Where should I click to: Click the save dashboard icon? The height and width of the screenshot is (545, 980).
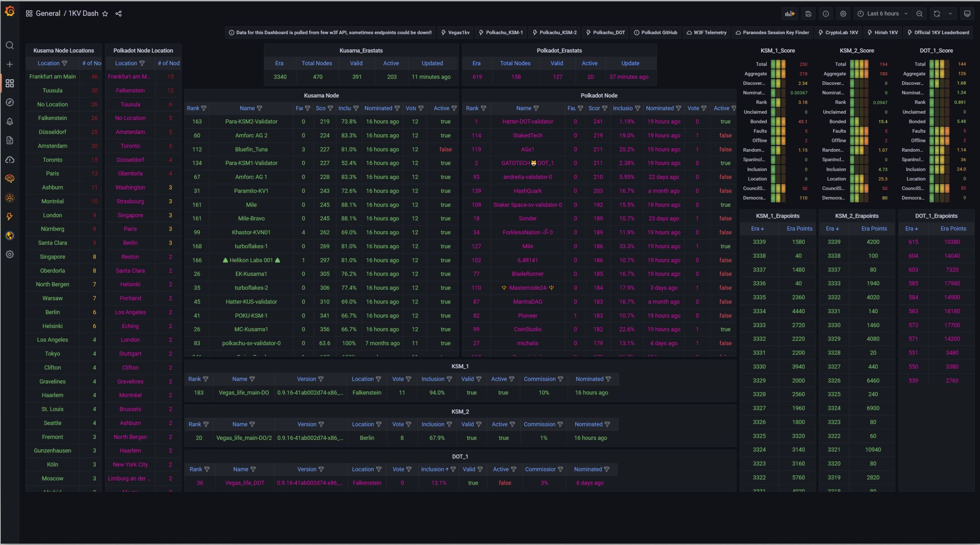[x=808, y=14]
